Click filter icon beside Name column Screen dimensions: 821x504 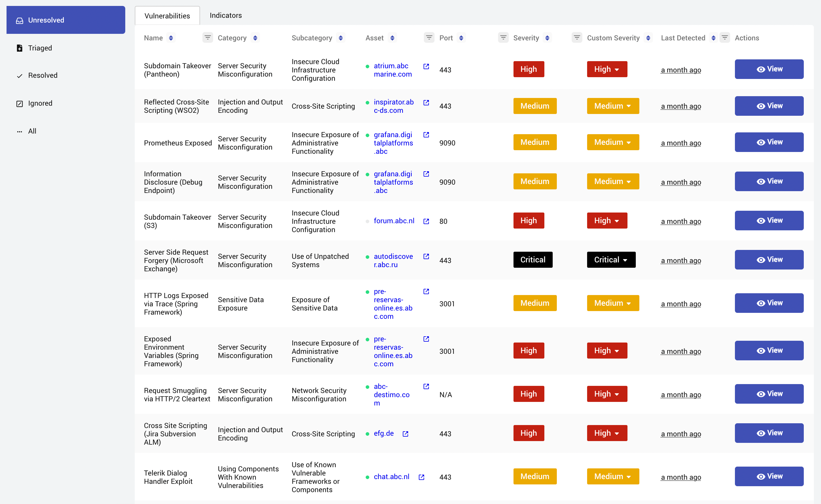tap(207, 38)
